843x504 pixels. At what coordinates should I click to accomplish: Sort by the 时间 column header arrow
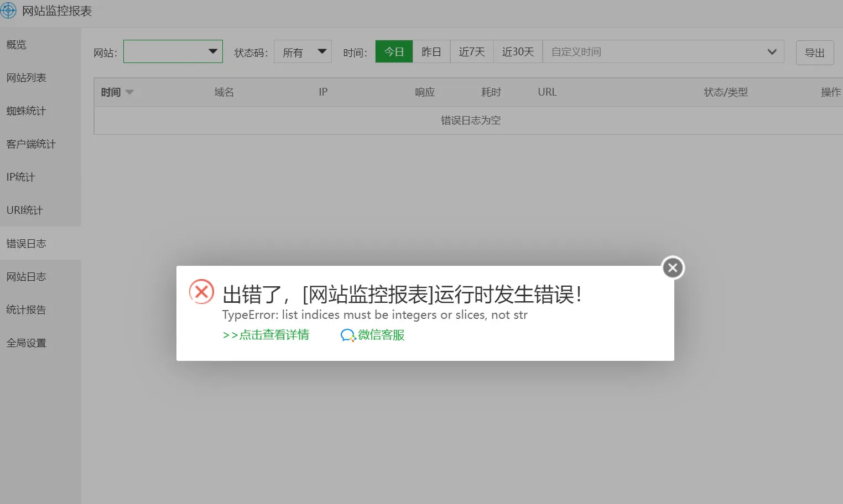129,92
